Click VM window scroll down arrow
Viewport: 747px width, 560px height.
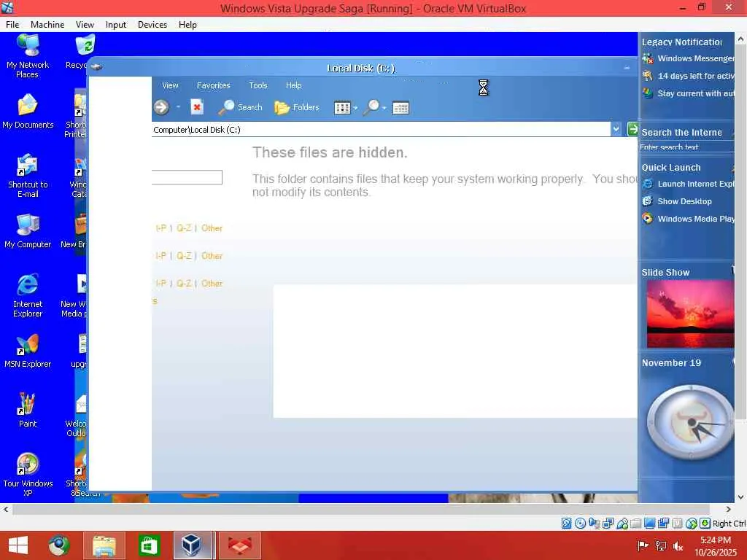tap(741, 497)
